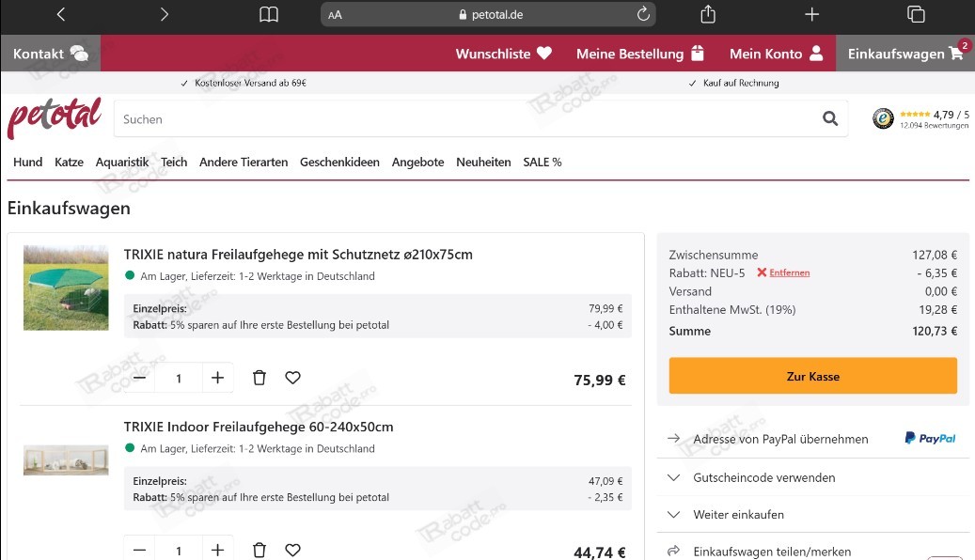Select the Summe value 120,73 €
The height and width of the screenshot is (560, 975).
[935, 332]
